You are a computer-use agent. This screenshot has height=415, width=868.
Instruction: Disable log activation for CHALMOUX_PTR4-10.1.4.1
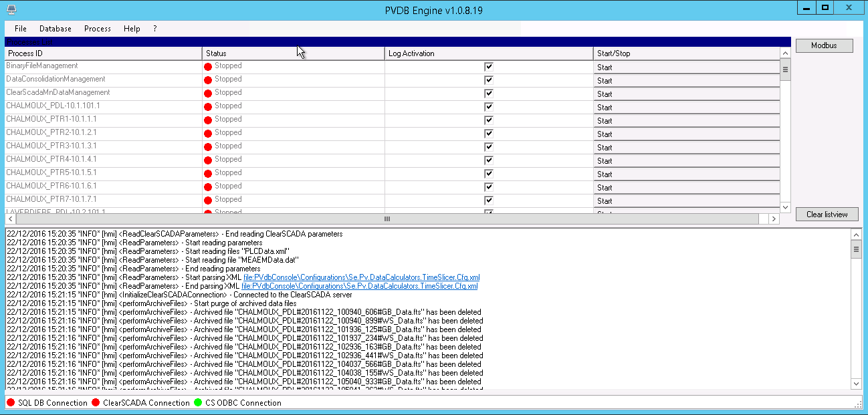[x=489, y=160]
